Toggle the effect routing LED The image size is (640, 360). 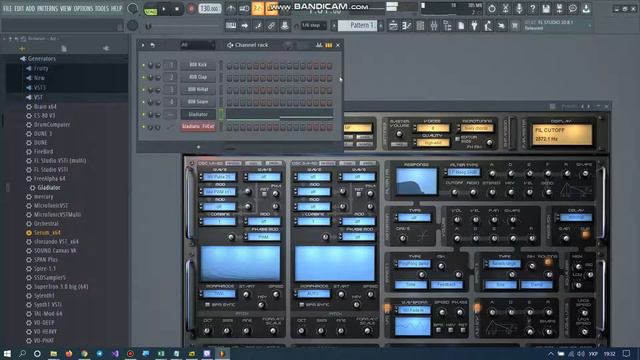(548, 262)
